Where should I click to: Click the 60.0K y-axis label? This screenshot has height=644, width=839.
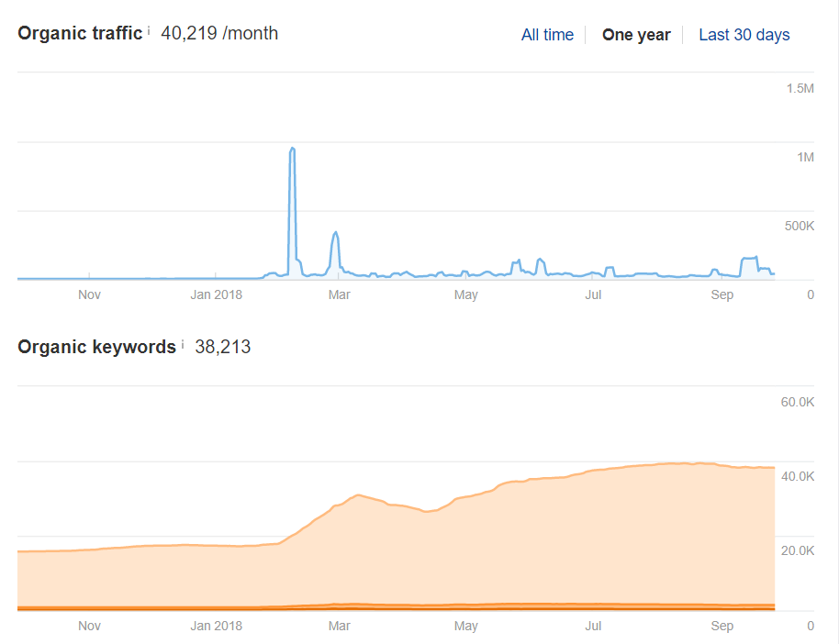coord(798,402)
